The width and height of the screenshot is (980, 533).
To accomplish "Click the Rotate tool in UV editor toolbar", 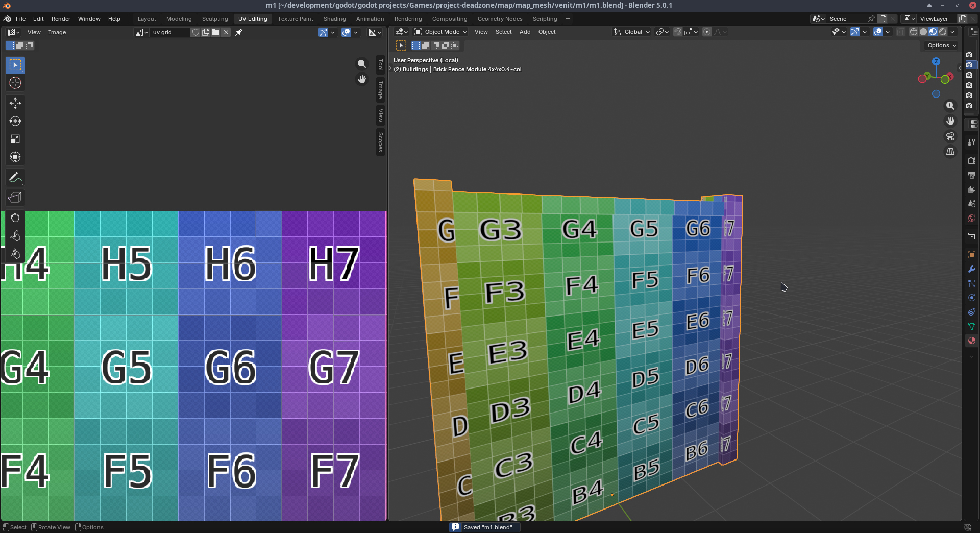I will [15, 122].
